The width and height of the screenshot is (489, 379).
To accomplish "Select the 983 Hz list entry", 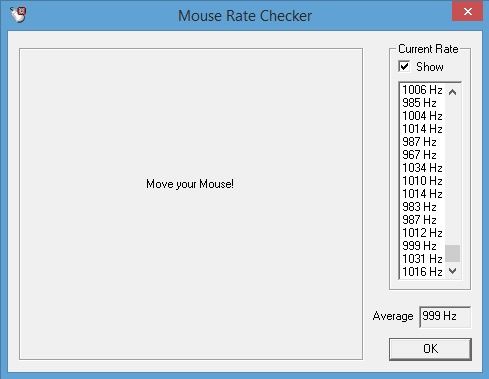I will tap(422, 207).
